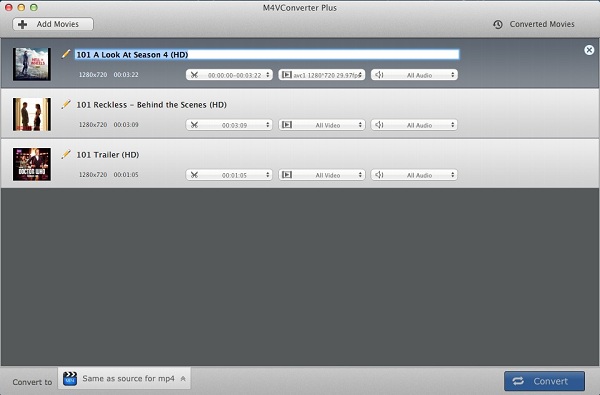Screen dimensions: 600x395
Task: Click the 00:03:09 duration text under 'Reckless'
Action: tap(126, 125)
